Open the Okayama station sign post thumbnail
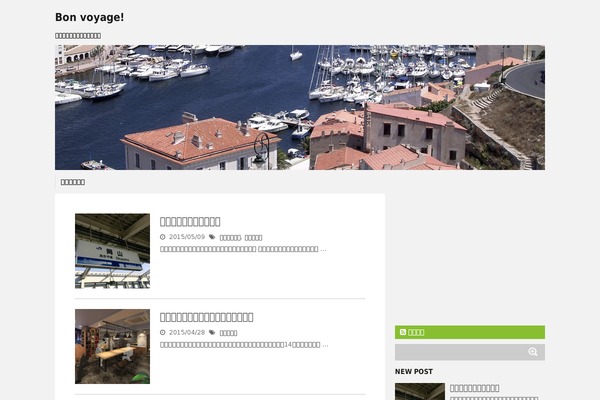 click(x=112, y=251)
